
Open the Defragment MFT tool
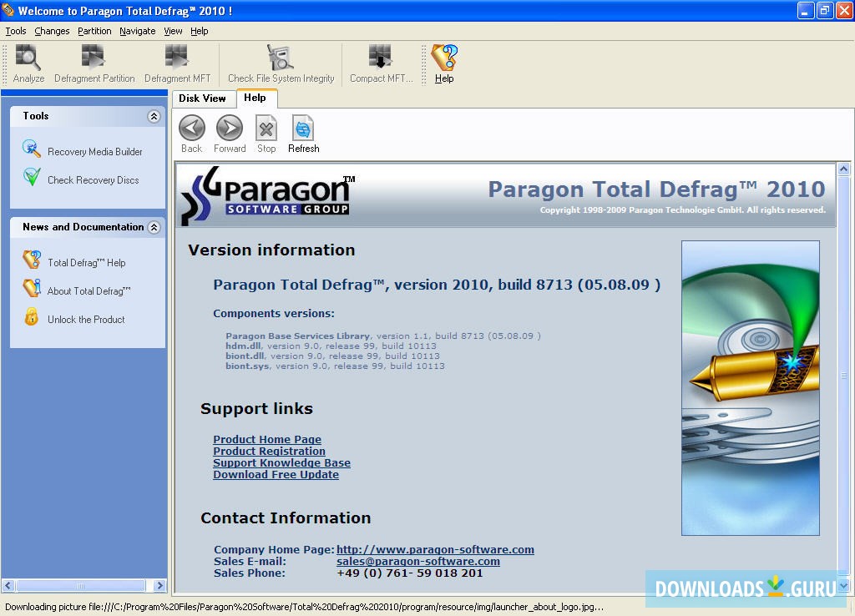[177, 63]
